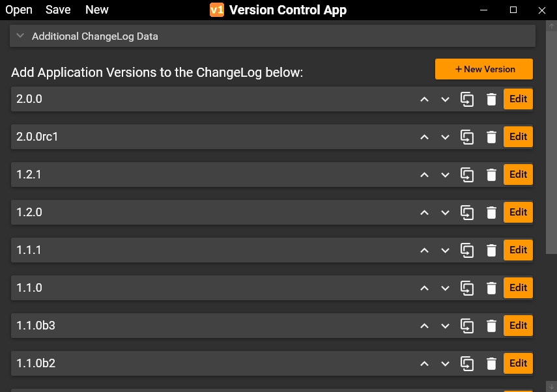This screenshot has height=392, width=557.
Task: Expand Additional ChangeLog Data section
Action: coord(21,36)
